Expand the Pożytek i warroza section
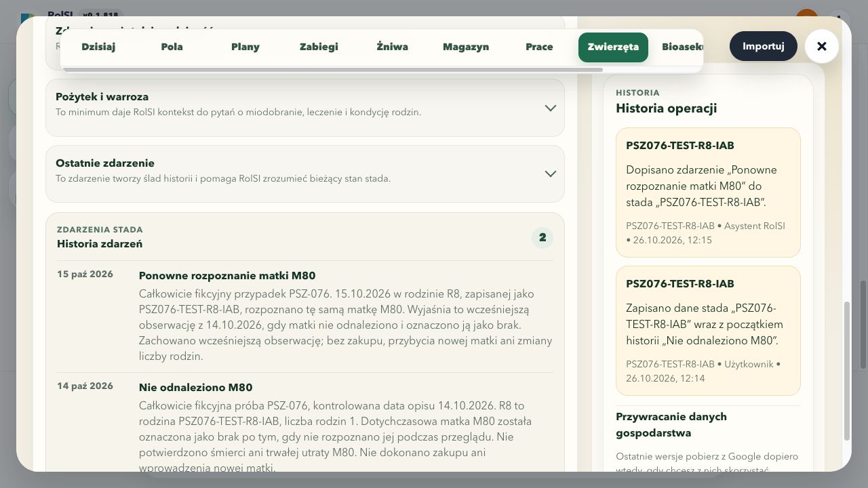 point(305,108)
